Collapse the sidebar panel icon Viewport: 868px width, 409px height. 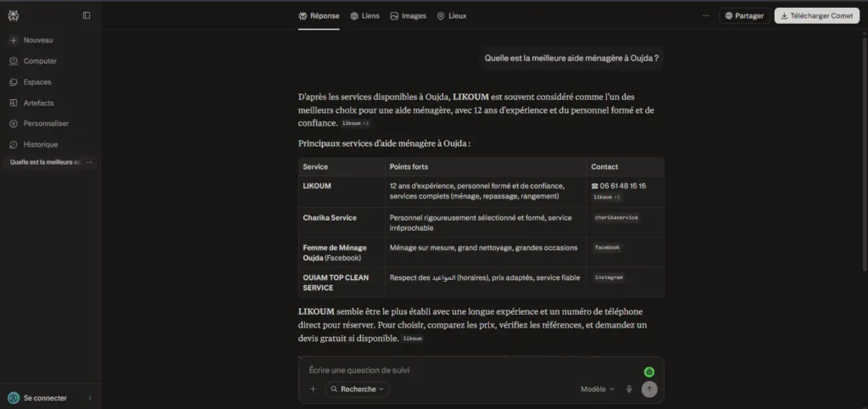tap(86, 15)
